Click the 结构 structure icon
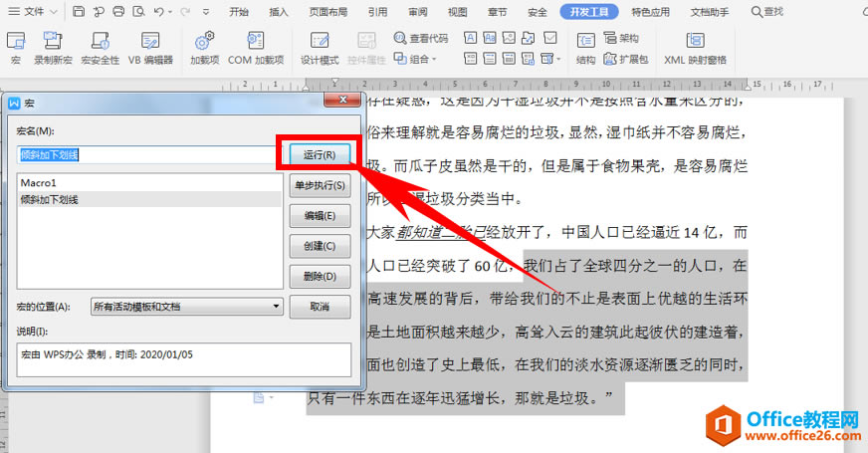Screen dimensions: 868x453 [585, 48]
